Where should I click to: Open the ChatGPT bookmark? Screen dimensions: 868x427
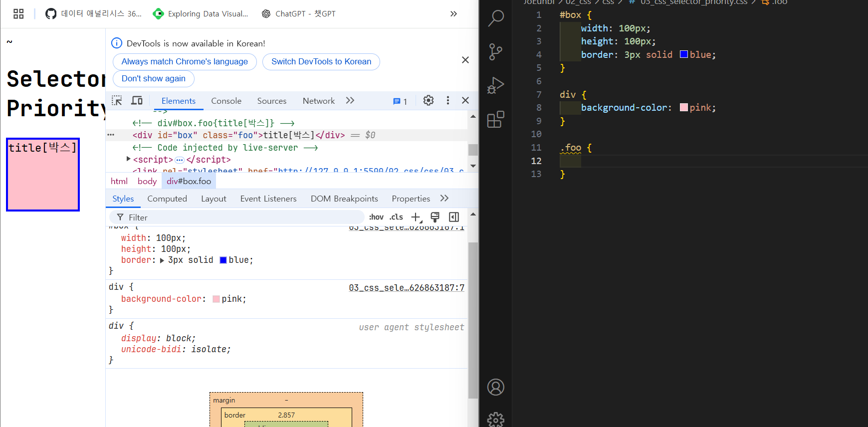click(x=299, y=14)
